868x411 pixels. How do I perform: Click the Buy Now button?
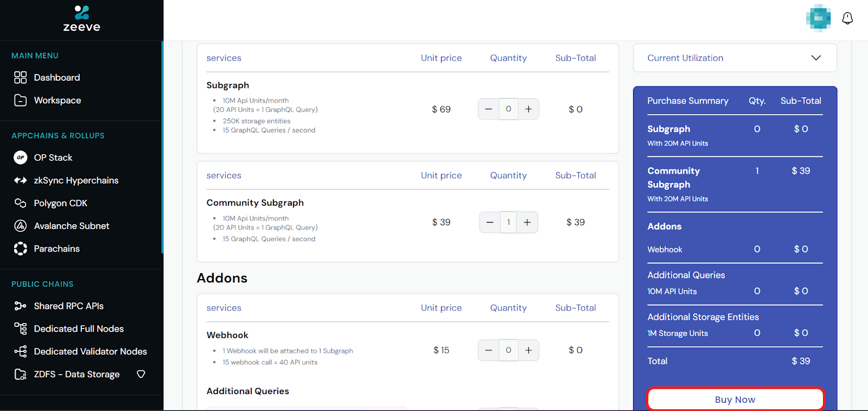pos(735,399)
